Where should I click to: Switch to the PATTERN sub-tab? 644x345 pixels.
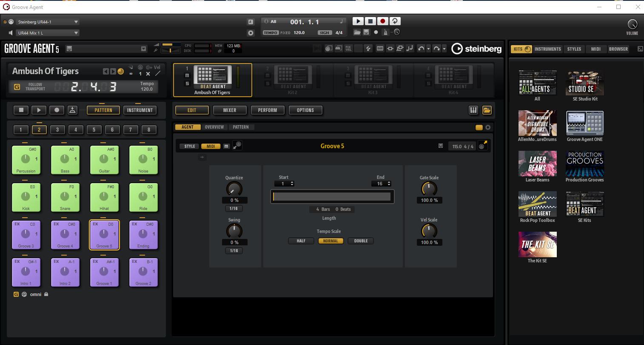[241, 127]
